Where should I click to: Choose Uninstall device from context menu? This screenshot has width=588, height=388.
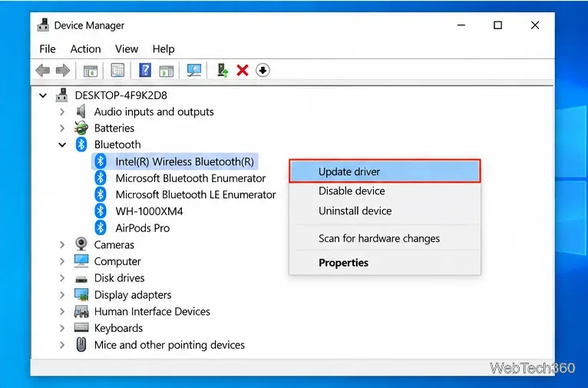pyautogui.click(x=385, y=211)
